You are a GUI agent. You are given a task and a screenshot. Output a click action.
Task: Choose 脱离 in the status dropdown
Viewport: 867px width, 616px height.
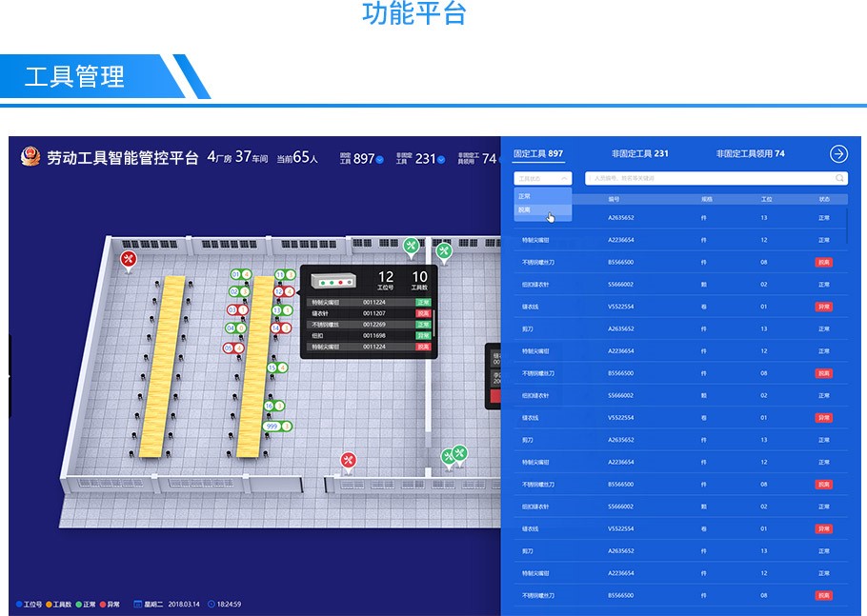[525, 210]
